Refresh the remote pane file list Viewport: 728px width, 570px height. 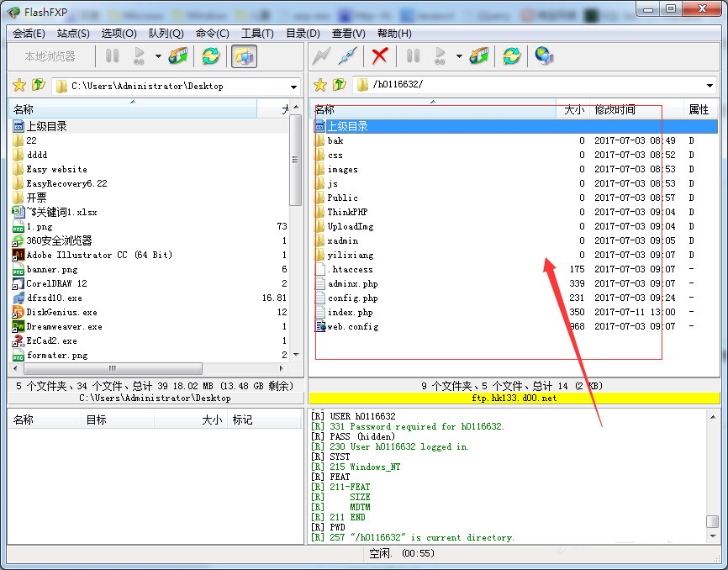point(511,56)
